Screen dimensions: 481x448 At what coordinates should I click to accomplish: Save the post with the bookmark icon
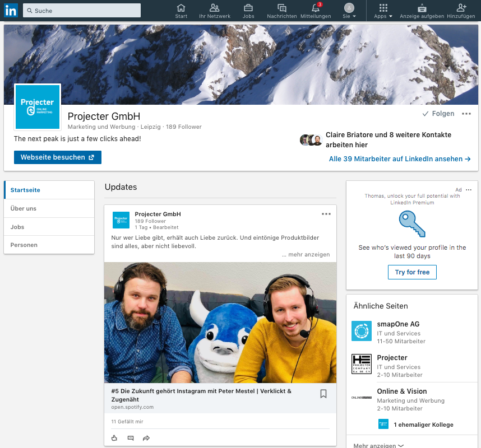[323, 394]
